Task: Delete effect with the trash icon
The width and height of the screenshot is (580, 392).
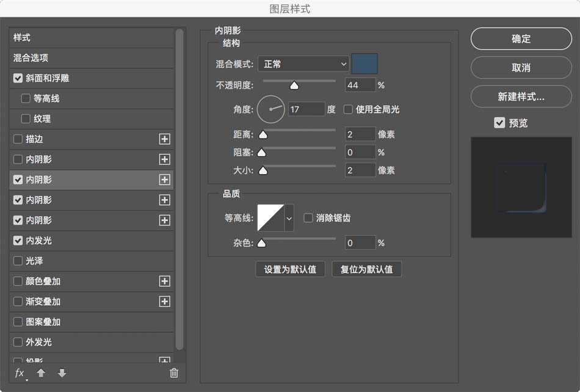Action: tap(174, 373)
